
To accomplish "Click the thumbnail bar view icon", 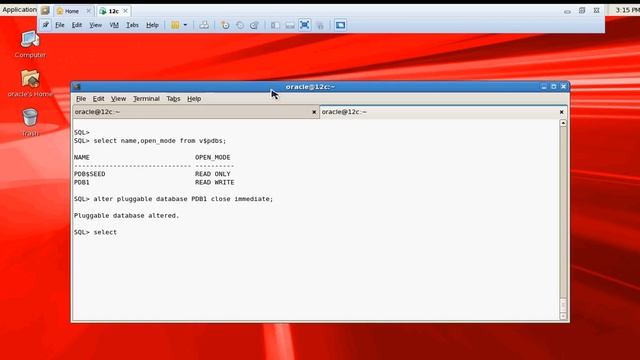I will click(x=290, y=25).
